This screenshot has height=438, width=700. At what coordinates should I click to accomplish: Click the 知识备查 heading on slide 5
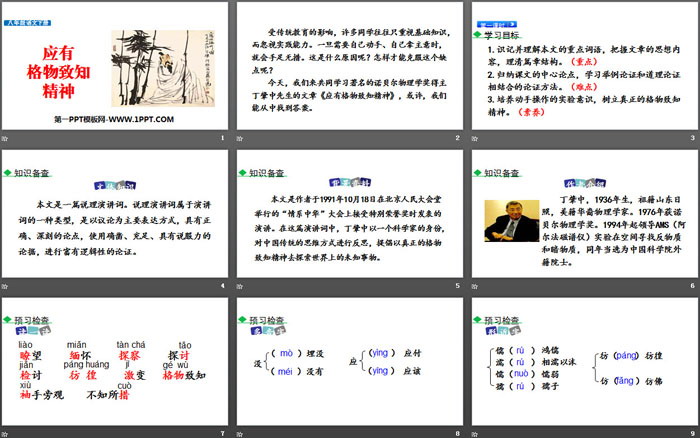[268, 172]
